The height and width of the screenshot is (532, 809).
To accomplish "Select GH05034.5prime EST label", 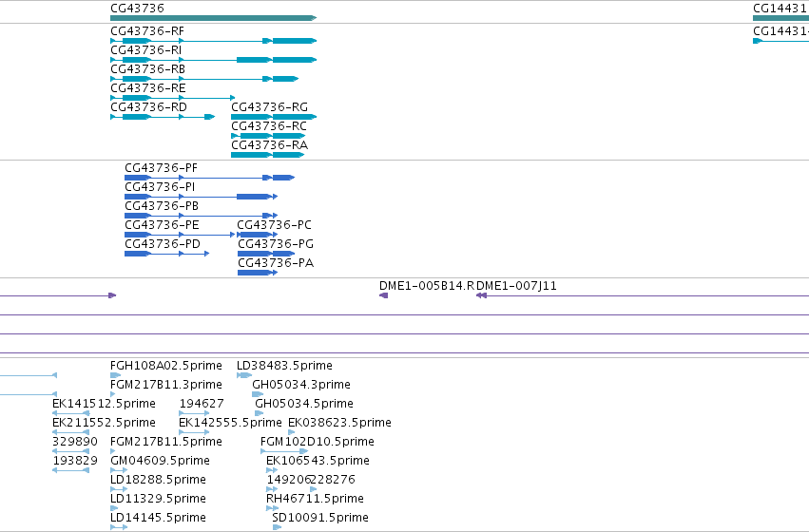I will (304, 405).
